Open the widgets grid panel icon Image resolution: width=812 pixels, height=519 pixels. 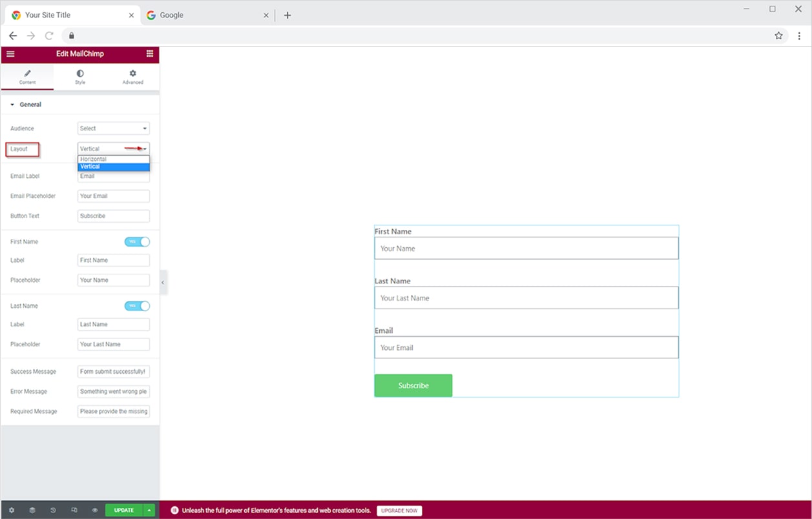(150, 54)
